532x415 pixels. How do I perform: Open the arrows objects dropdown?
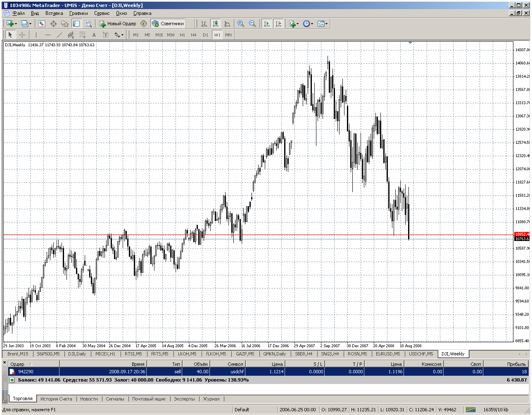[119, 35]
